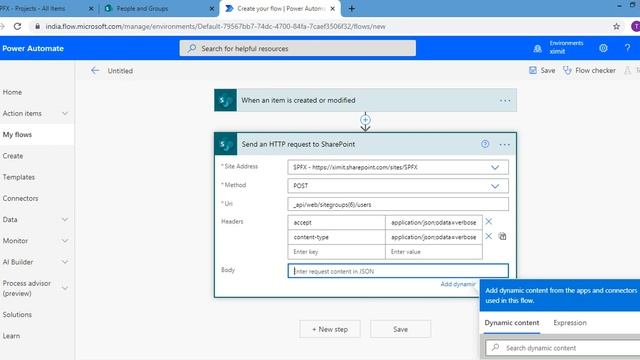640x360 pixels.
Task: Go back with the arrow beside Untitled
Action: tap(95, 71)
